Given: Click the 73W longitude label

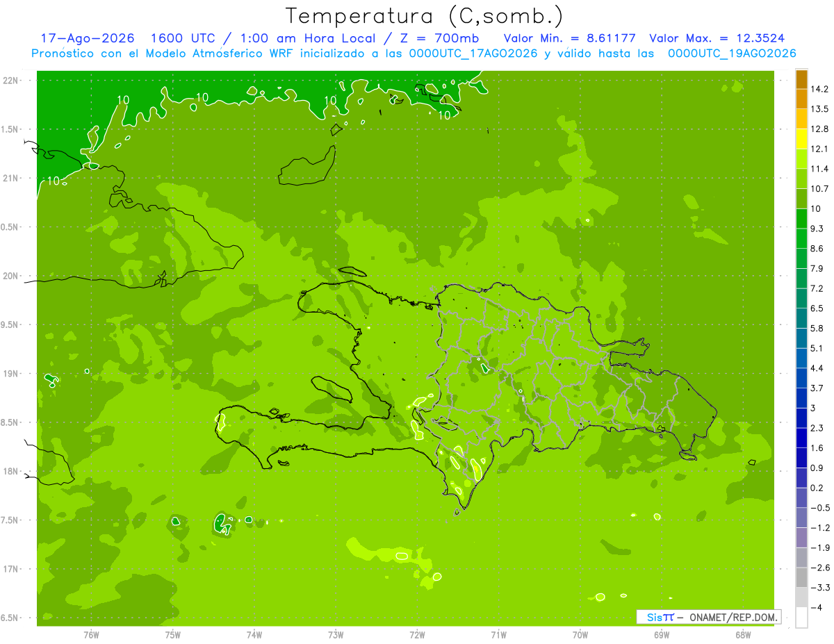Looking at the screenshot, I should click(x=336, y=635).
